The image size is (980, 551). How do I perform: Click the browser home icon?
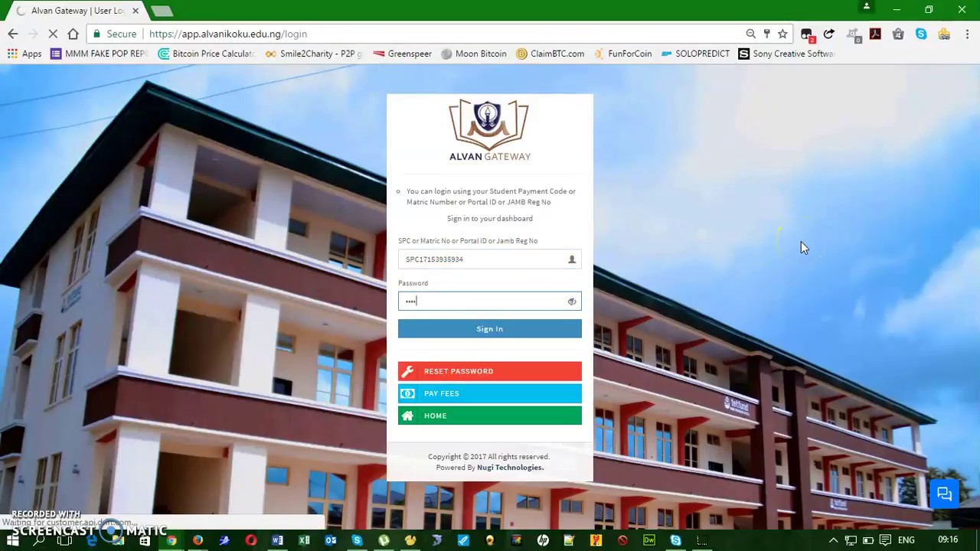73,34
